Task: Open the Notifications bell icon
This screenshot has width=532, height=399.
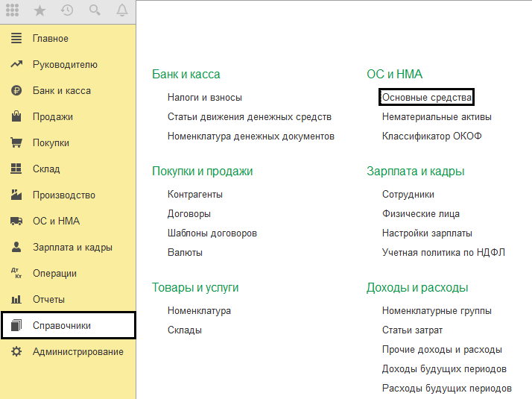Action: (x=122, y=10)
